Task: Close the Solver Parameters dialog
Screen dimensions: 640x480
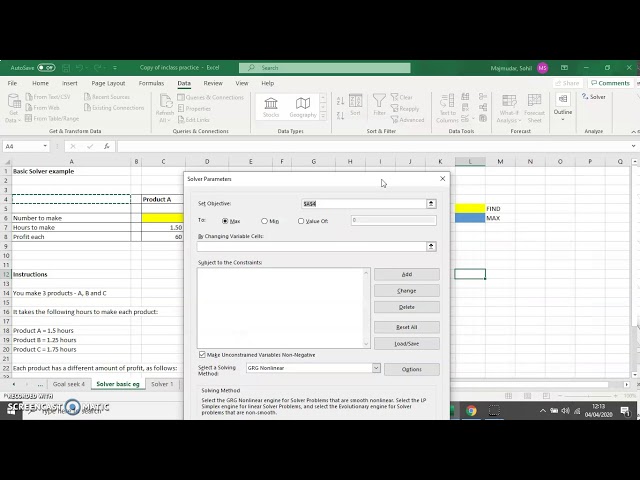Action: click(x=442, y=179)
